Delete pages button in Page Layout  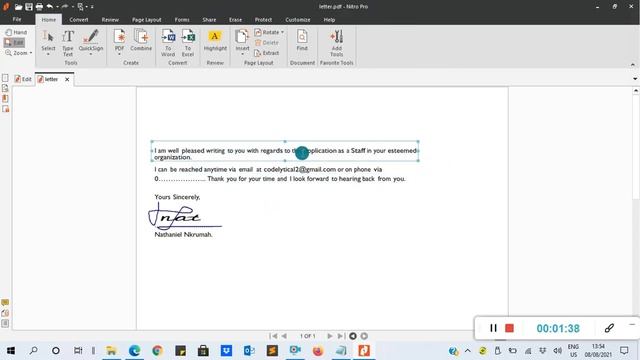coord(267,42)
